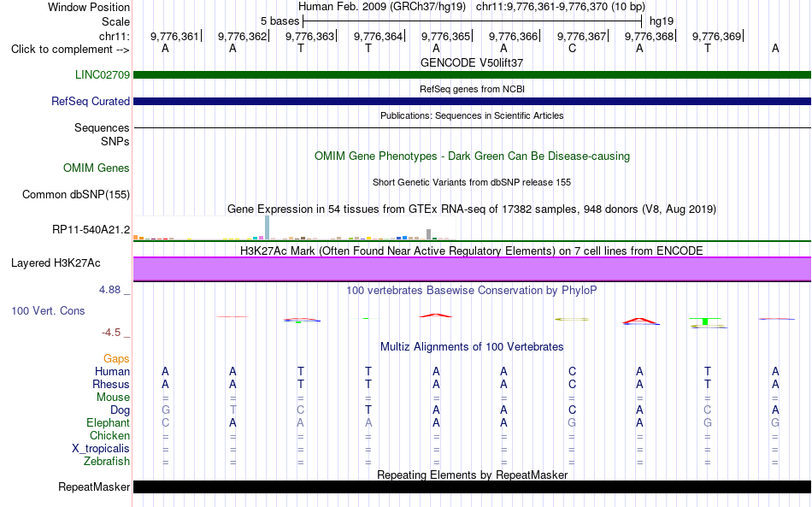Open the RefSeq Curated track label

91,102
